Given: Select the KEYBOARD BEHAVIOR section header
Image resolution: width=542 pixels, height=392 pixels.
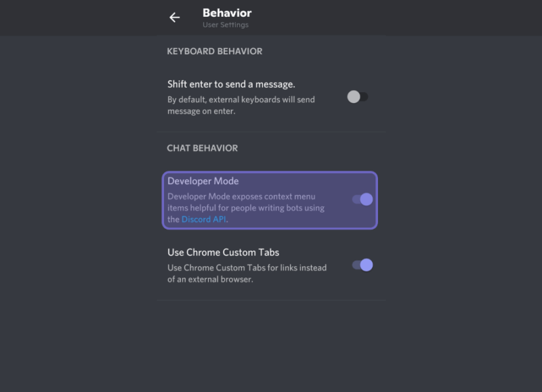Looking at the screenshot, I should tap(215, 51).
